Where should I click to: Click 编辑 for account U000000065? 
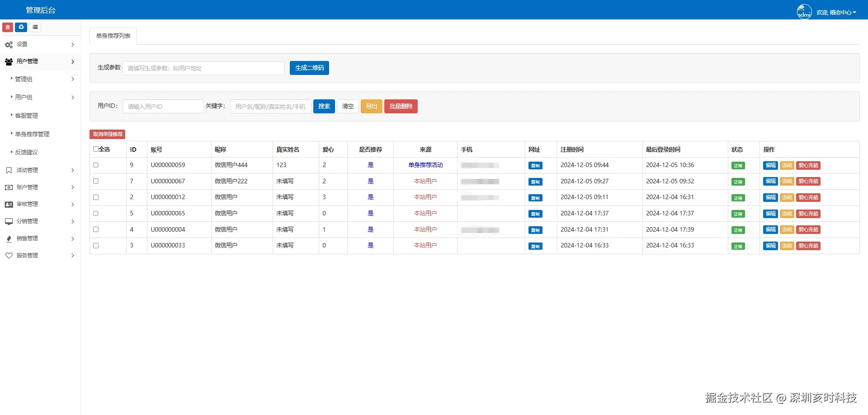click(770, 214)
